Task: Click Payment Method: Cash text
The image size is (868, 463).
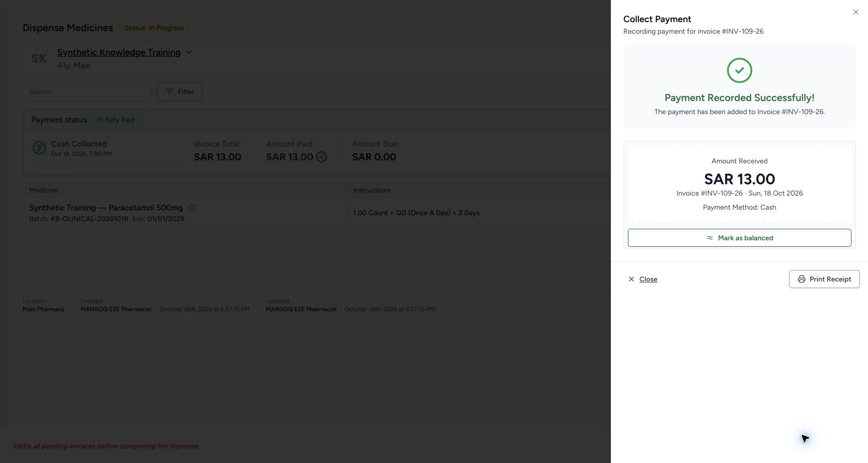Action: click(739, 207)
